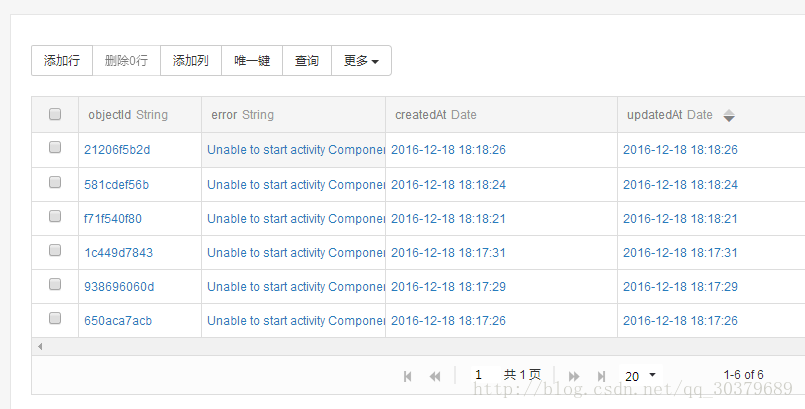Image resolution: width=805 pixels, height=409 pixels.
Task: Click the 删除0行 button
Action: click(126, 61)
